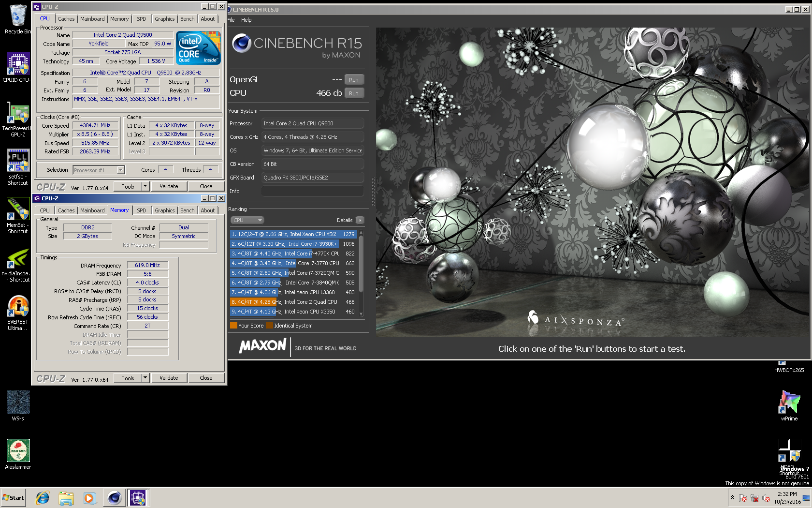812x508 pixels.
Task: Open Cinebench File menu
Action: point(231,20)
